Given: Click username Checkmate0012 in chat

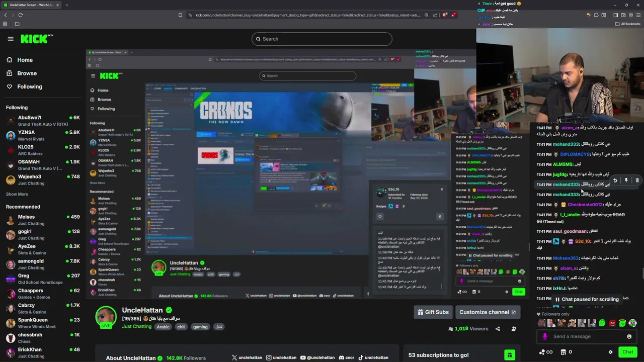Looking at the screenshot, I should pyautogui.click(x=585, y=205).
